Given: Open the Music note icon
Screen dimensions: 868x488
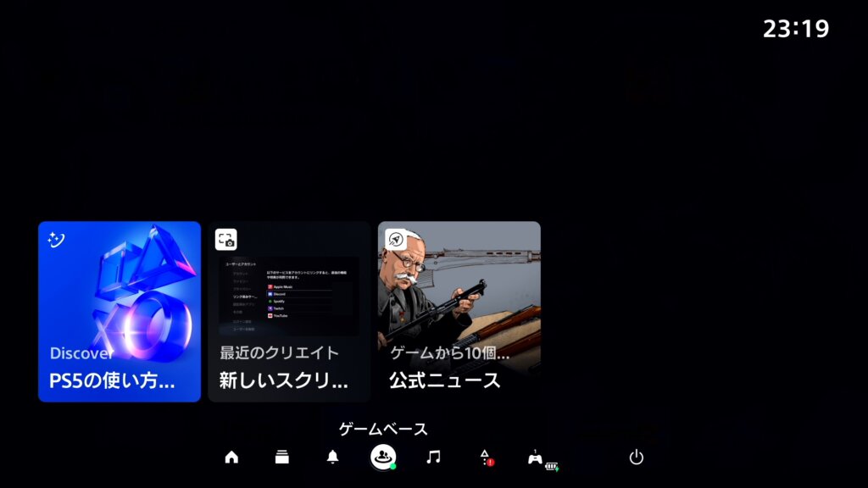Looking at the screenshot, I should [433, 457].
